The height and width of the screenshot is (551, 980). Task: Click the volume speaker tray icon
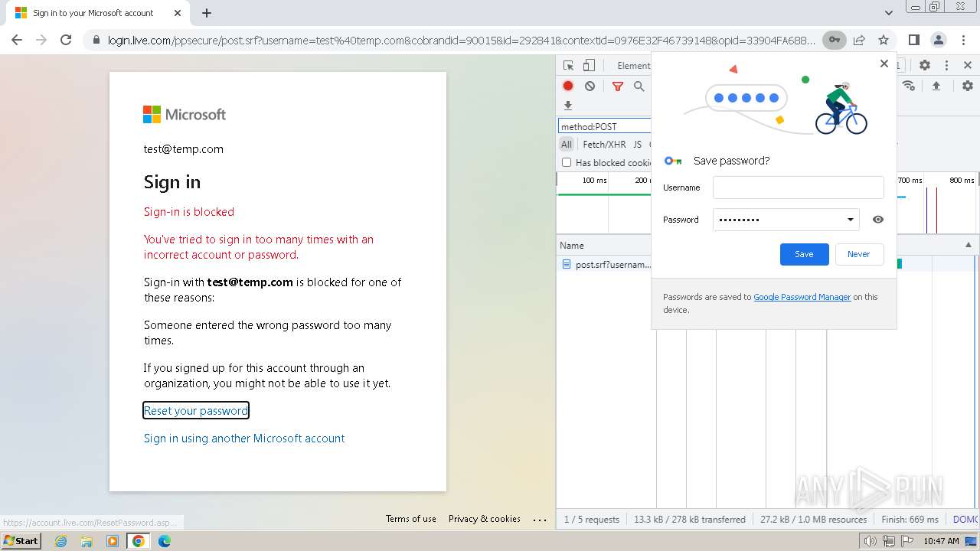tap(870, 541)
